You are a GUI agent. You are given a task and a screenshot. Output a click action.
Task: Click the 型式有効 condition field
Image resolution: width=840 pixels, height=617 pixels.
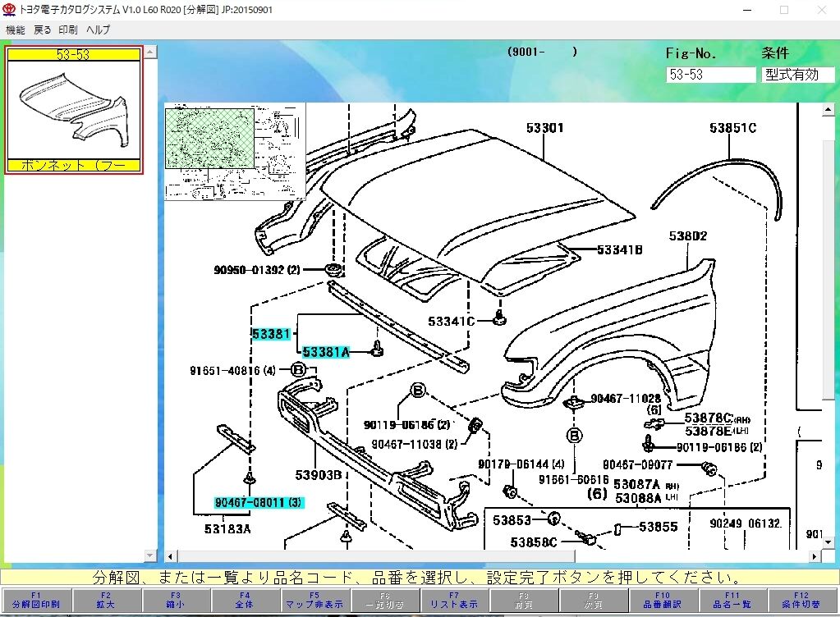(x=797, y=75)
